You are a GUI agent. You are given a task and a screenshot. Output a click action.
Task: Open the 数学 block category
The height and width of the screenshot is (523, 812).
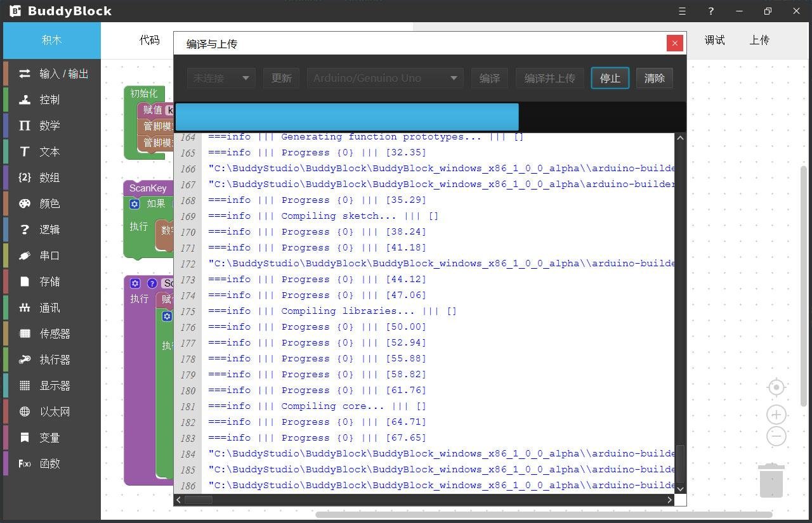[x=52, y=126]
